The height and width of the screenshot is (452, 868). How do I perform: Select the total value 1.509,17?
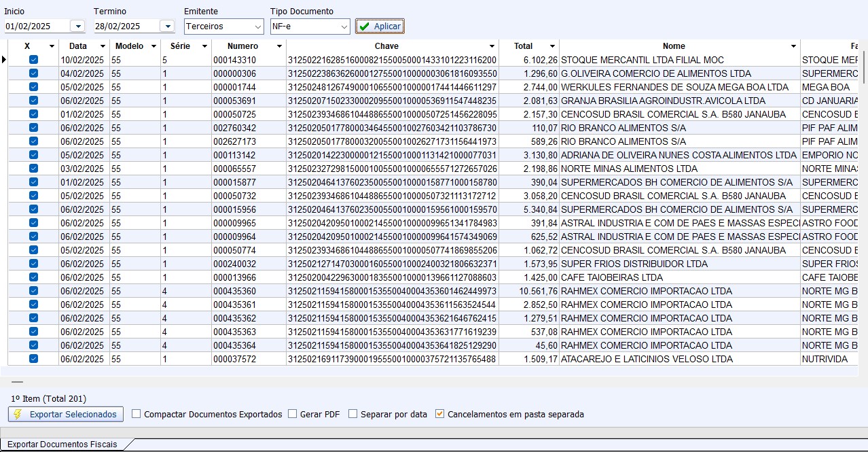click(x=529, y=359)
